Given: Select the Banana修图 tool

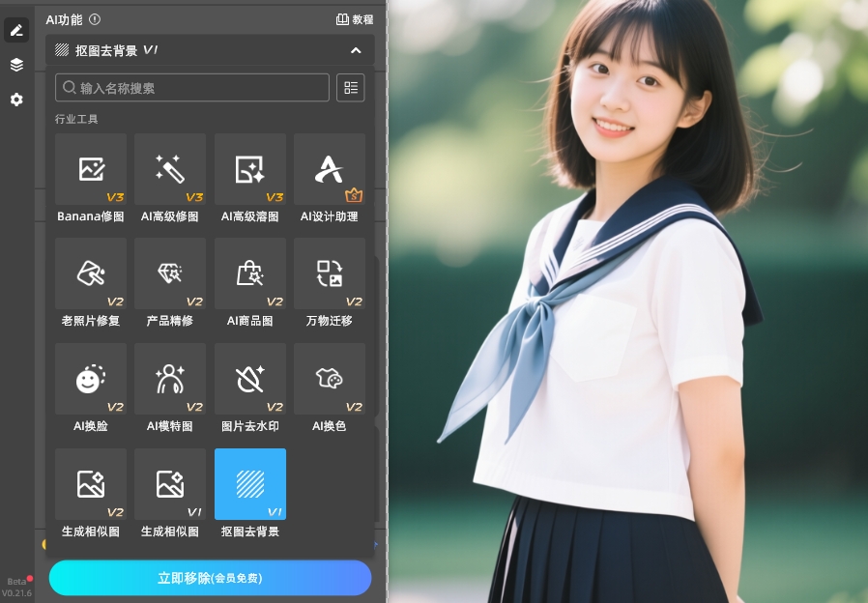Looking at the screenshot, I should (x=90, y=169).
